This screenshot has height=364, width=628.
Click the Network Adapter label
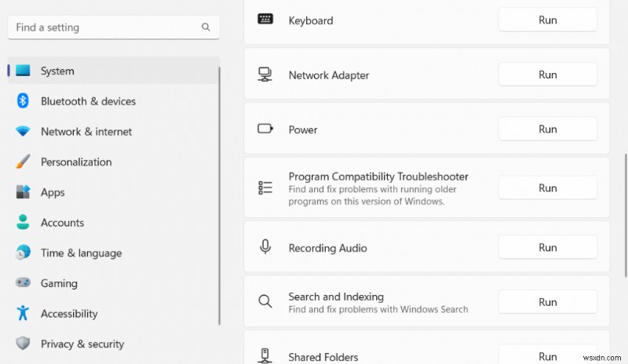[329, 75]
